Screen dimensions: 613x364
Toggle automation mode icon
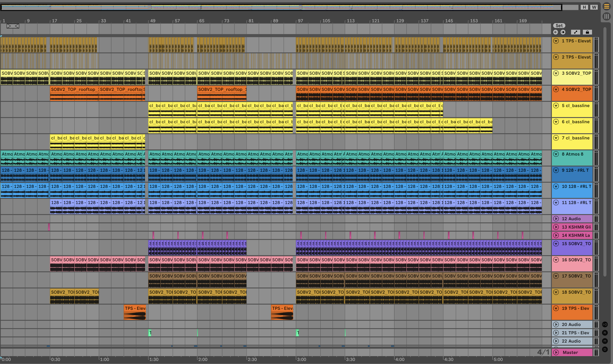[x=575, y=32]
